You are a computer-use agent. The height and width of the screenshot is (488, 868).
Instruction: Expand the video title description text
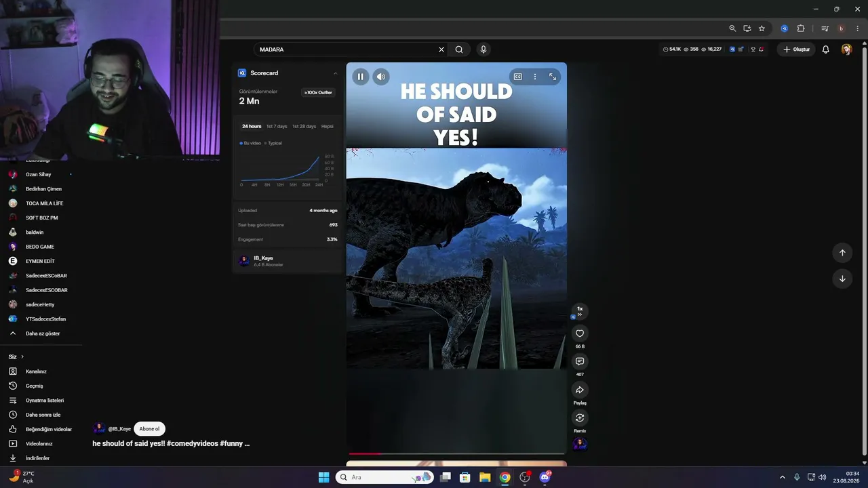coord(171,443)
